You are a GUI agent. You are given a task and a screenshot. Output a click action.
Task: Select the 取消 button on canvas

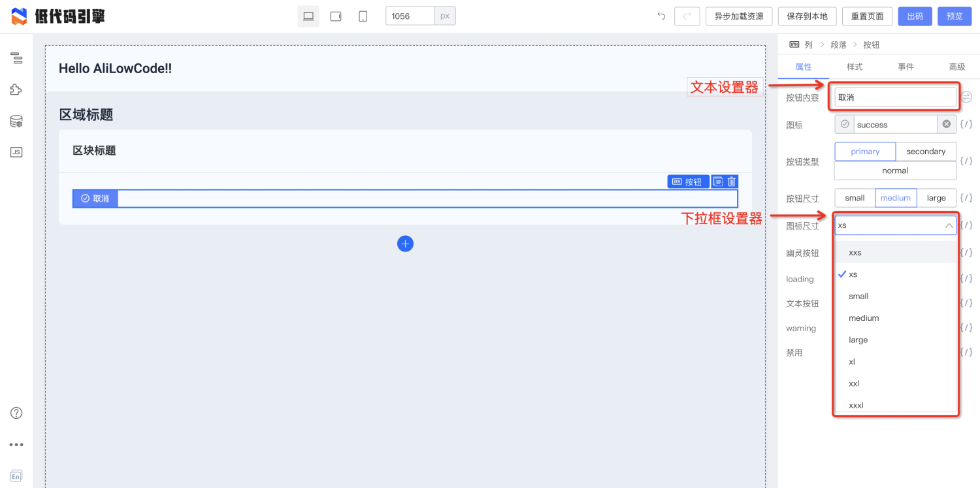pyautogui.click(x=95, y=199)
